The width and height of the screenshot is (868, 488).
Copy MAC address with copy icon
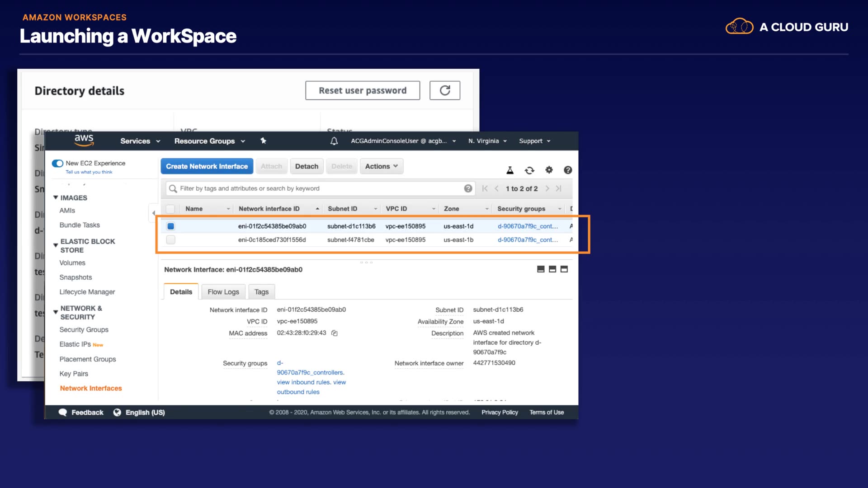pyautogui.click(x=335, y=333)
